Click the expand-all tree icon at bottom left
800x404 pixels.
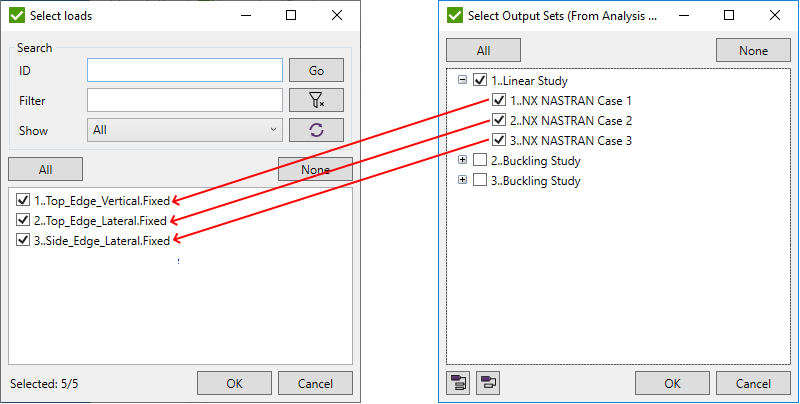point(460,383)
